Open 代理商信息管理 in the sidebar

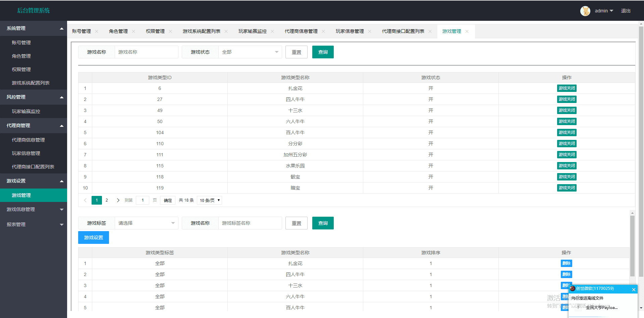[x=28, y=140]
